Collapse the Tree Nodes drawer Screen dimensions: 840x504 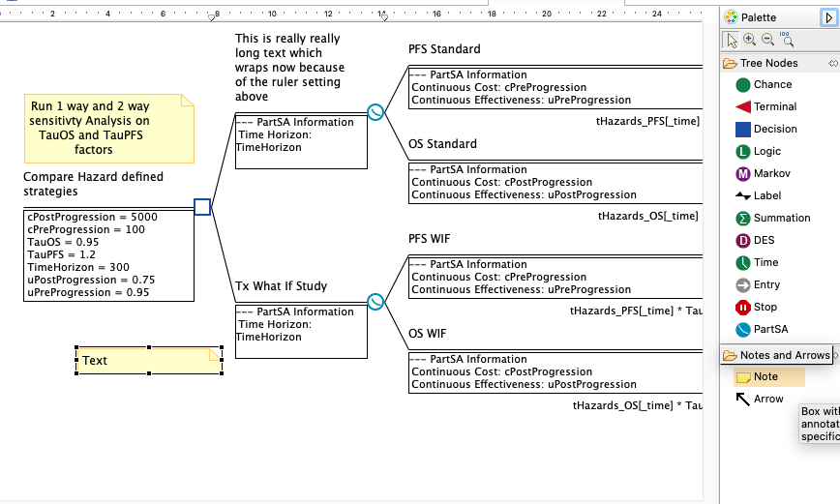coord(769,64)
